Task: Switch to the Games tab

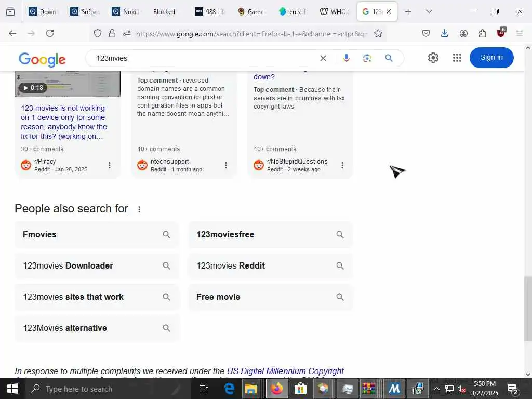Action: [x=252, y=11]
